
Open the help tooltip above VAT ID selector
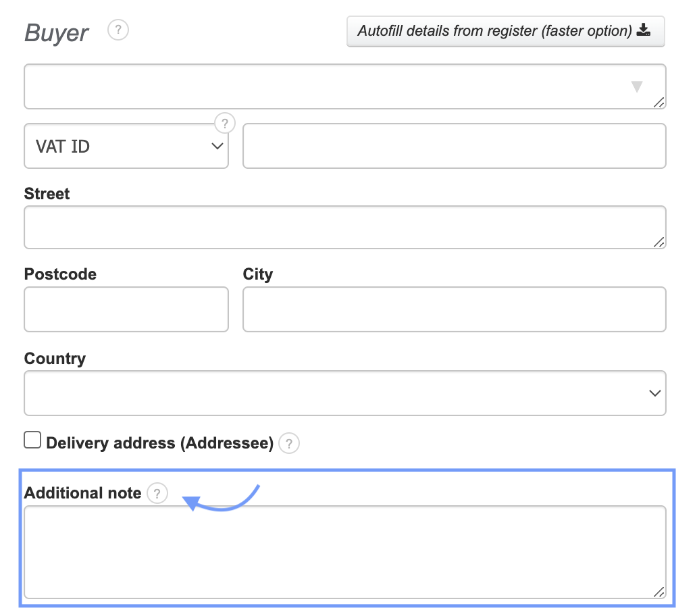click(225, 124)
